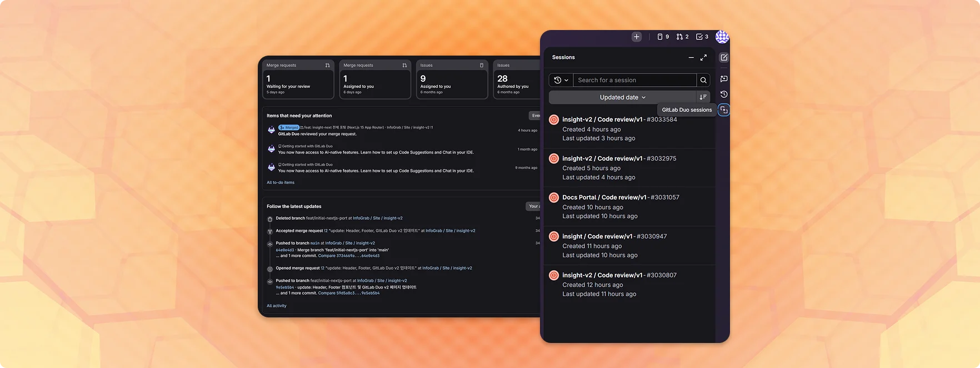
Task: Open the 9 months ago Getting started item
Action: [376, 171]
